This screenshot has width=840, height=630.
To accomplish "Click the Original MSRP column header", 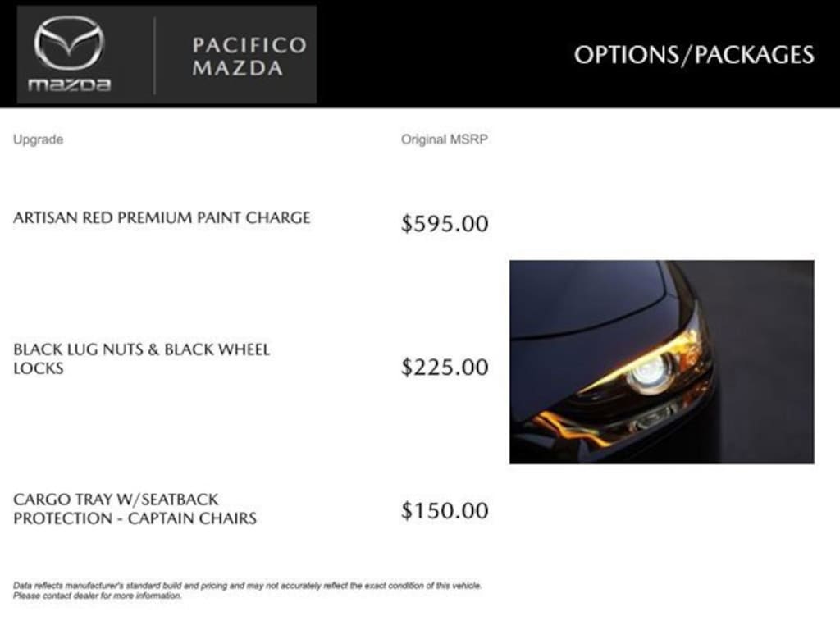I will pyautogui.click(x=444, y=139).
